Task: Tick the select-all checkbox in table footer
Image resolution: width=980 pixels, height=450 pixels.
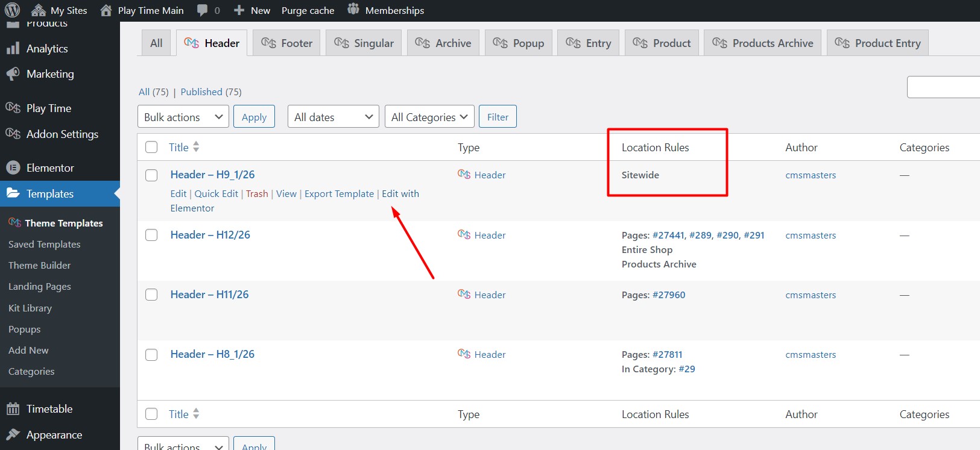Action: tap(151, 414)
